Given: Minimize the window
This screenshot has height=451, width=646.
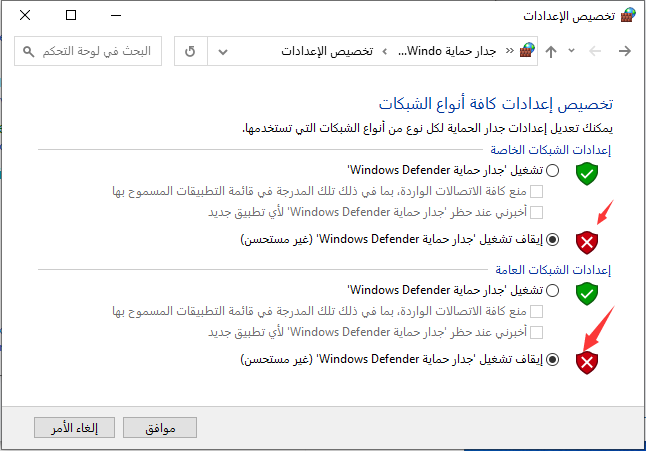Looking at the screenshot, I should 116,15.
